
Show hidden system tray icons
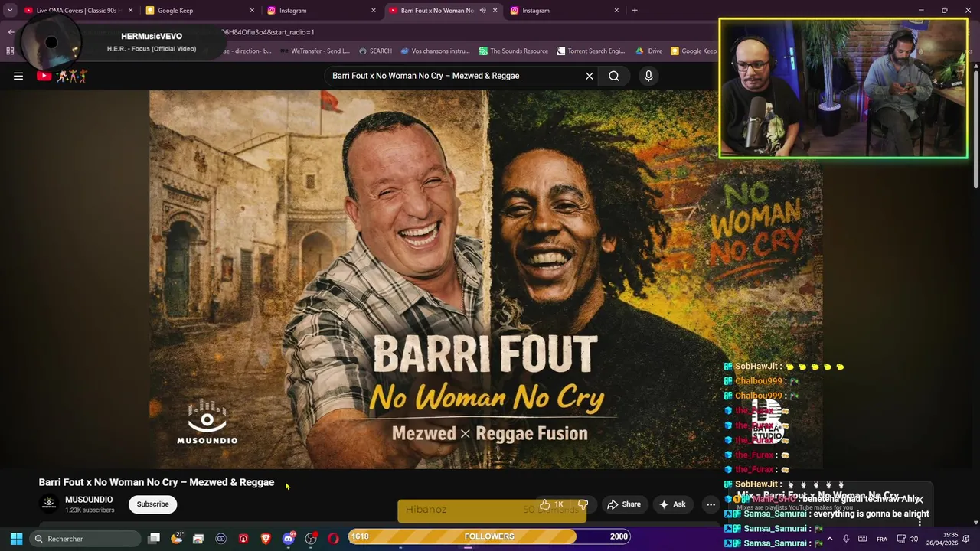[829, 539]
